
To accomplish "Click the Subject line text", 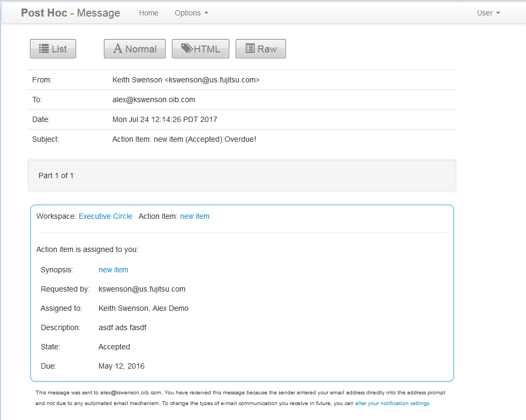I will [184, 139].
